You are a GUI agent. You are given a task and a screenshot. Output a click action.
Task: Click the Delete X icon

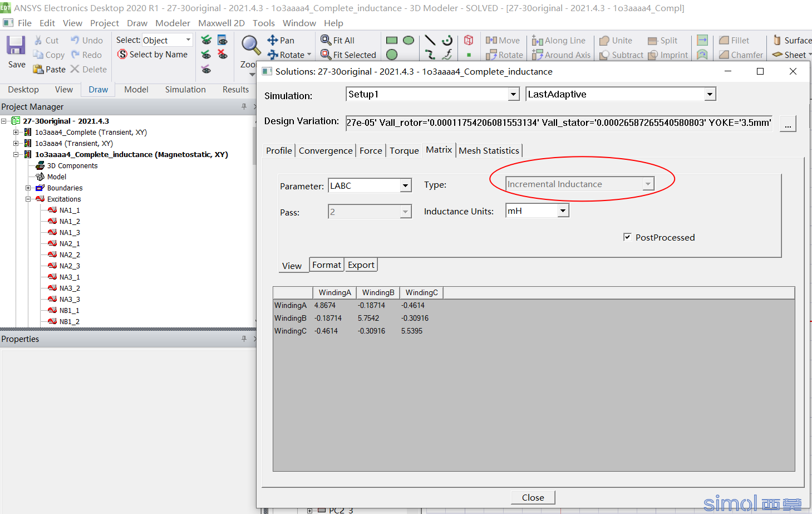(x=75, y=69)
